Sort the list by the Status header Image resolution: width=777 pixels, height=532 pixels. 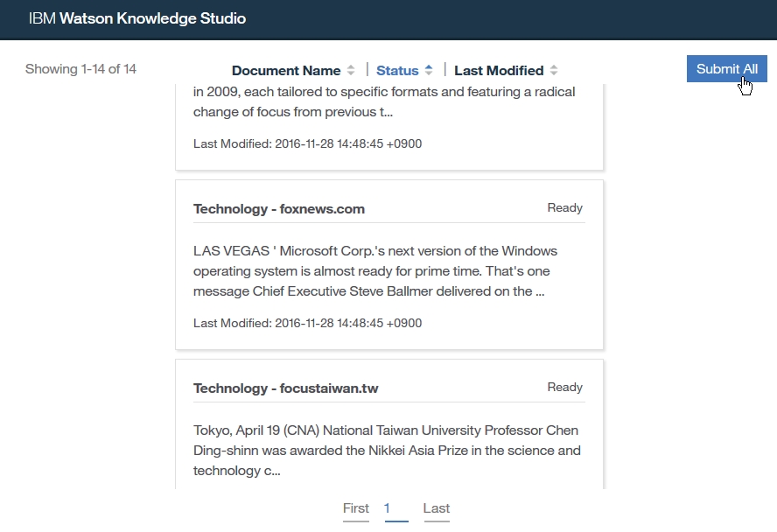397,71
